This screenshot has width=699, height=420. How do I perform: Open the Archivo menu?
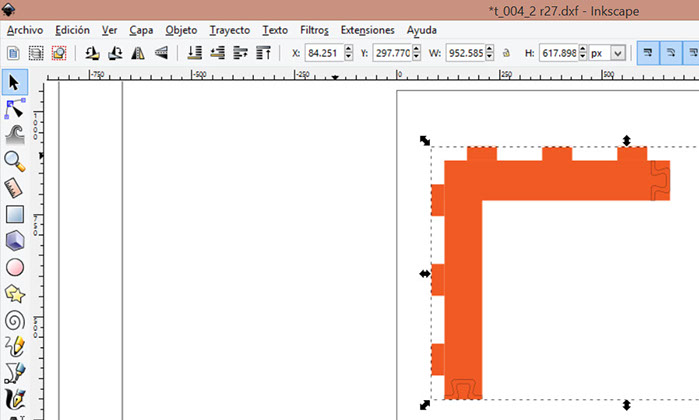[25, 30]
